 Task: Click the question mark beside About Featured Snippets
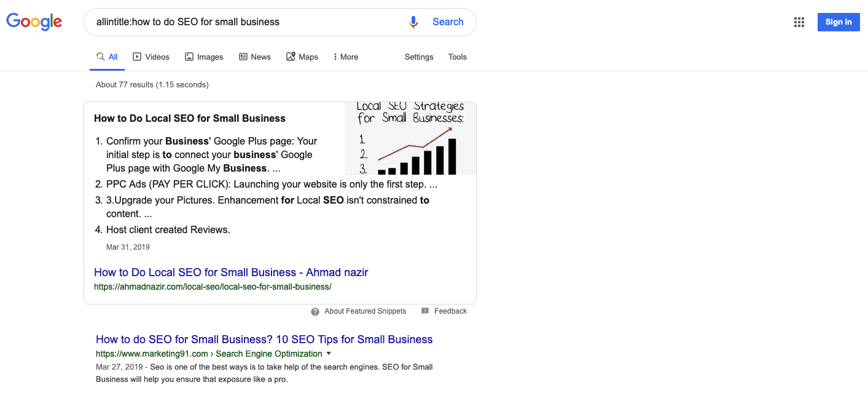pos(315,311)
